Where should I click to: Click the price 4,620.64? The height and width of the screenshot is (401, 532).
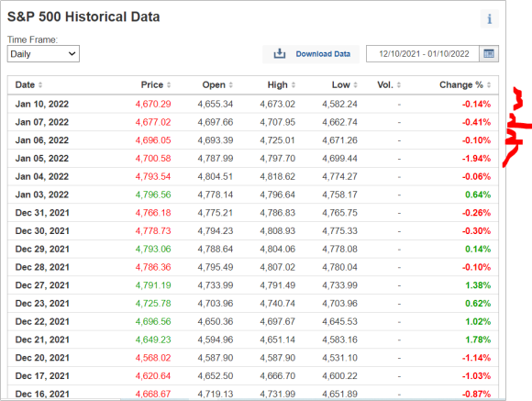coord(153,376)
